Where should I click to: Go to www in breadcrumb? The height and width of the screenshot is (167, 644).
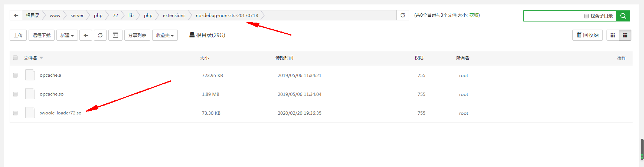tap(55, 15)
